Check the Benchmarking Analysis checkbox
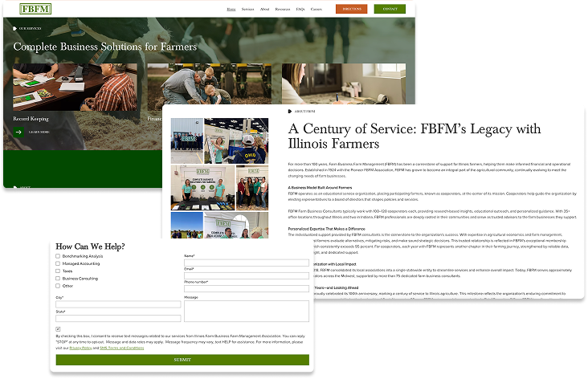 [x=58, y=256]
